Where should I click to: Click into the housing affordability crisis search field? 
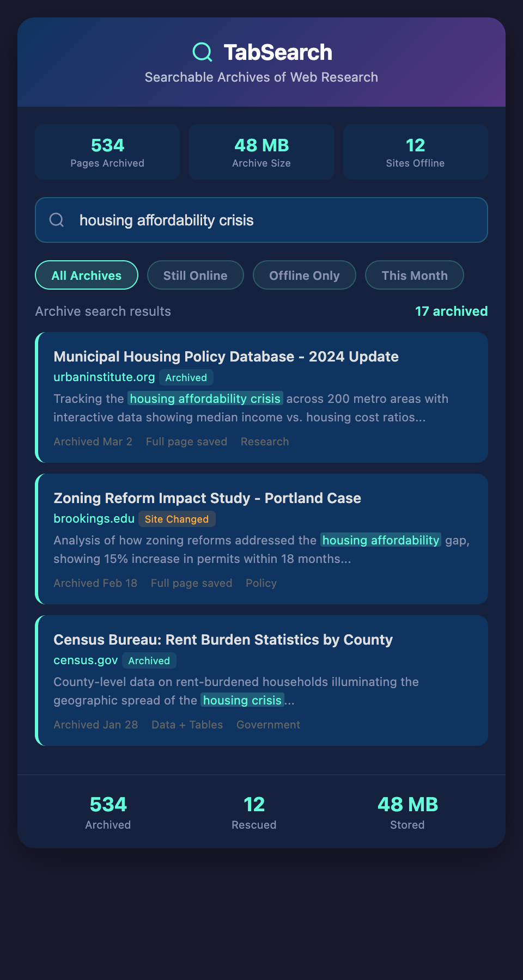(272, 220)
